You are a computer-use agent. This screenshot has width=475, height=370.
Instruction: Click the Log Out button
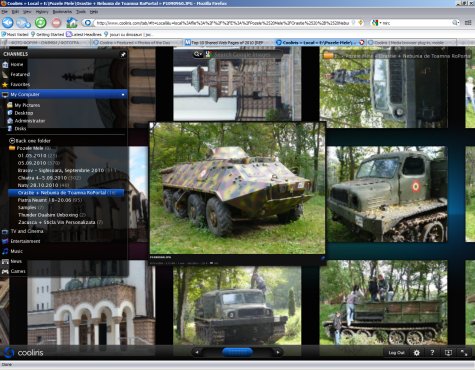tap(396, 352)
